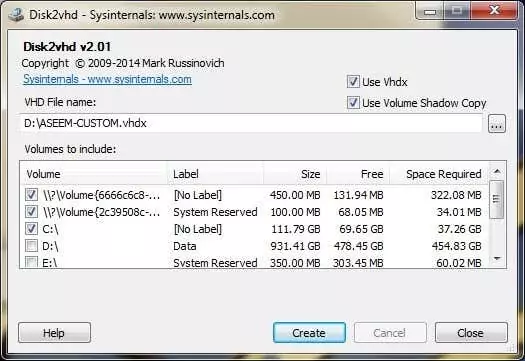Sort by the Space Required column header
The height and width of the screenshot is (361, 525).
coord(439,174)
